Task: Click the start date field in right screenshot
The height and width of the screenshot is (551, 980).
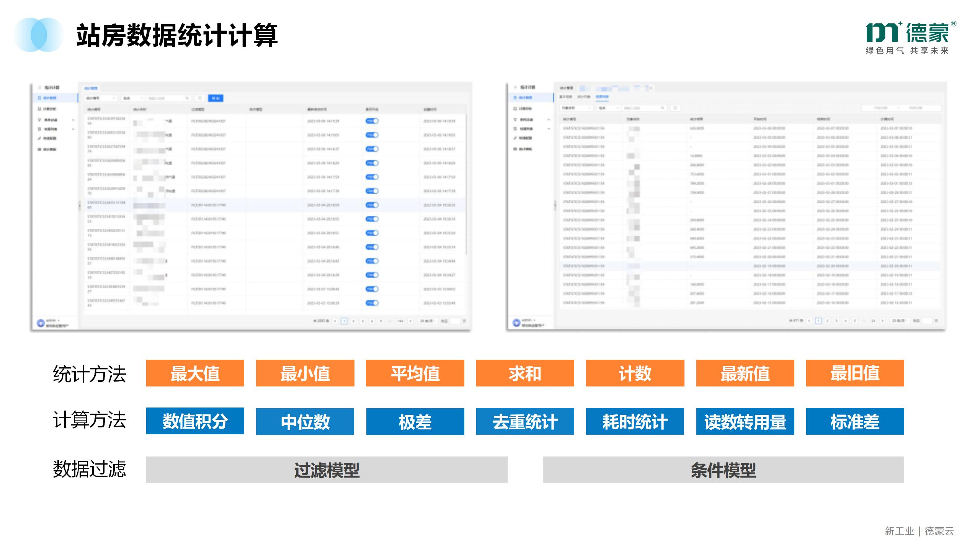Action: [x=880, y=108]
